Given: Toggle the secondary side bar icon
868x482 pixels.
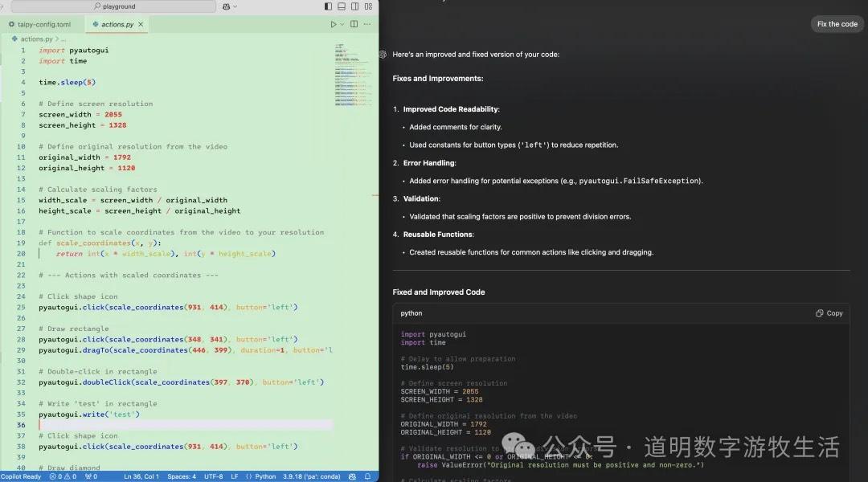Looking at the screenshot, I should (x=354, y=6).
